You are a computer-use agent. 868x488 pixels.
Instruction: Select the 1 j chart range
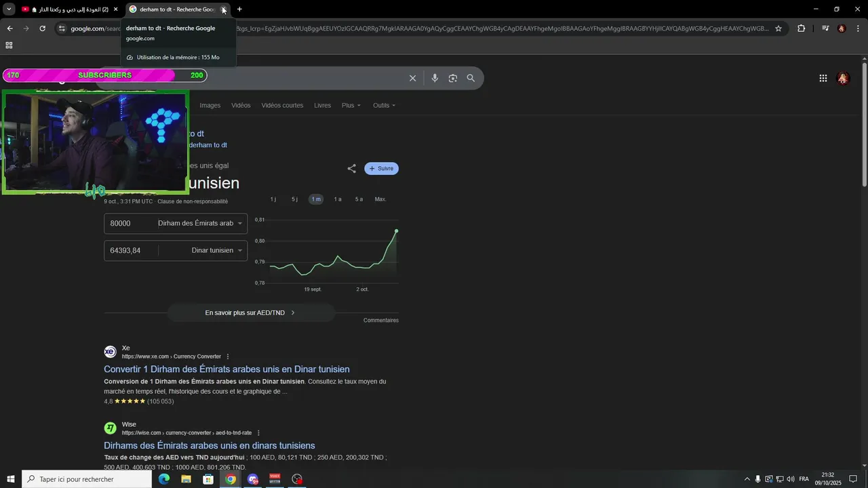(273, 199)
